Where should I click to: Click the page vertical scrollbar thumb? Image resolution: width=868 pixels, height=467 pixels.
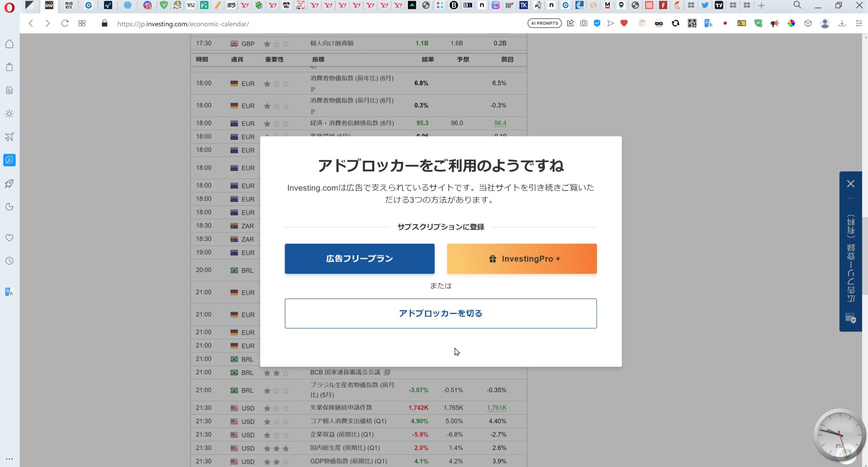click(865, 256)
